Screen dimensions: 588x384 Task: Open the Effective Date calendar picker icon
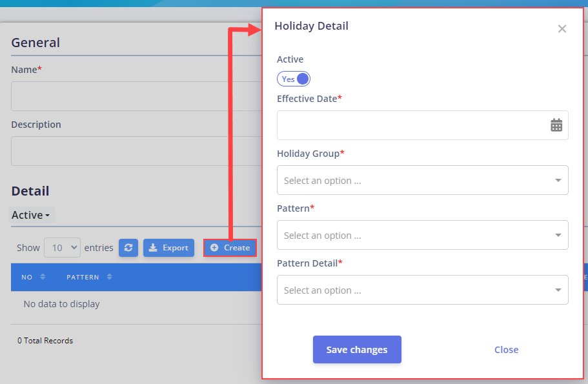pyautogui.click(x=556, y=125)
